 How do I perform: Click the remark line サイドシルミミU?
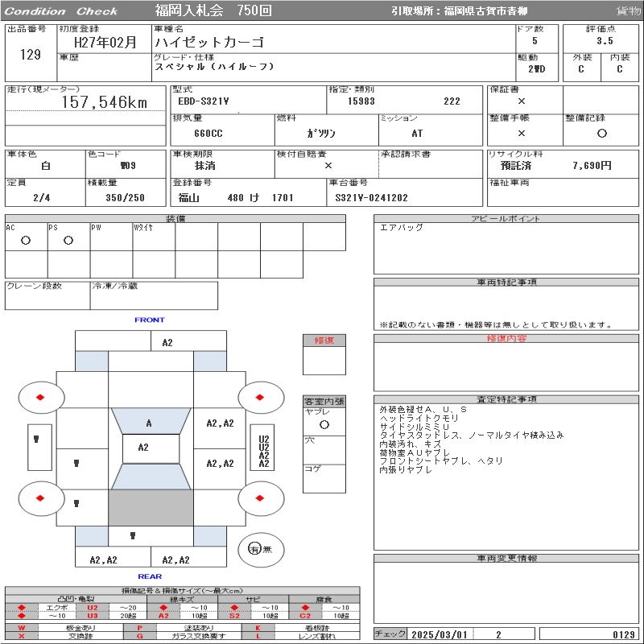[x=415, y=427]
